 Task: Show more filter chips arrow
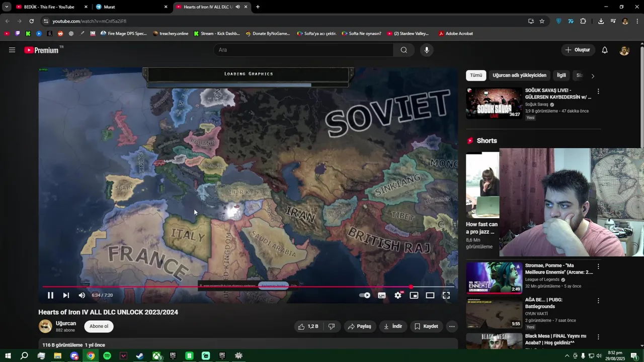[593, 76]
